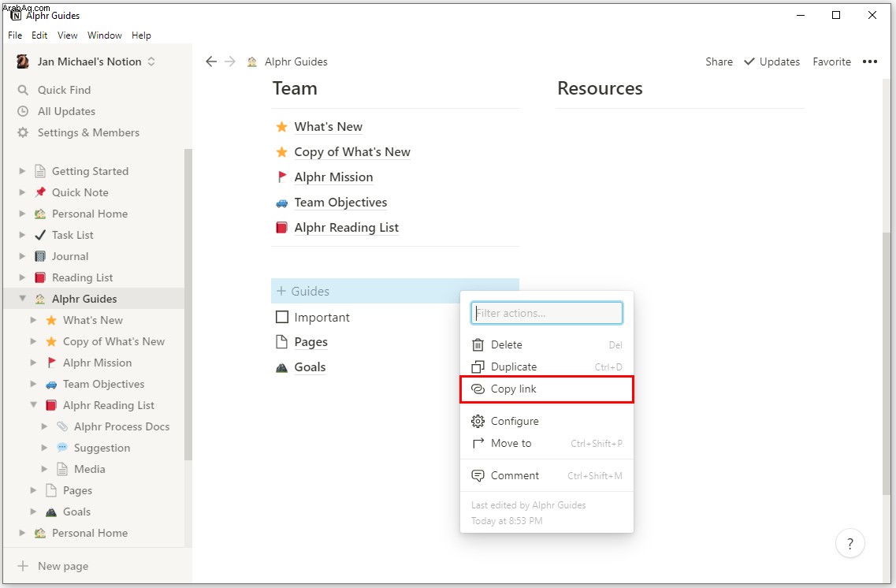Click the Share button
The height and width of the screenshot is (588, 896).
[719, 61]
